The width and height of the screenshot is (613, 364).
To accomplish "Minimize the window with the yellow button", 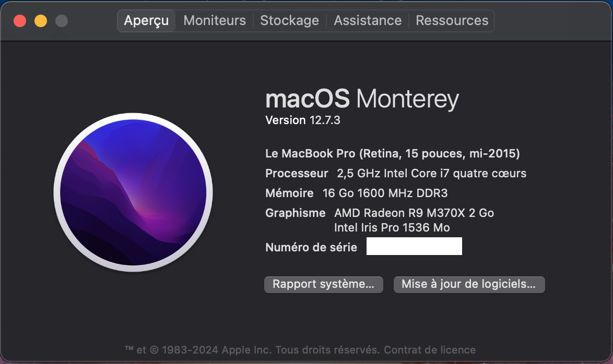I will pos(41,21).
